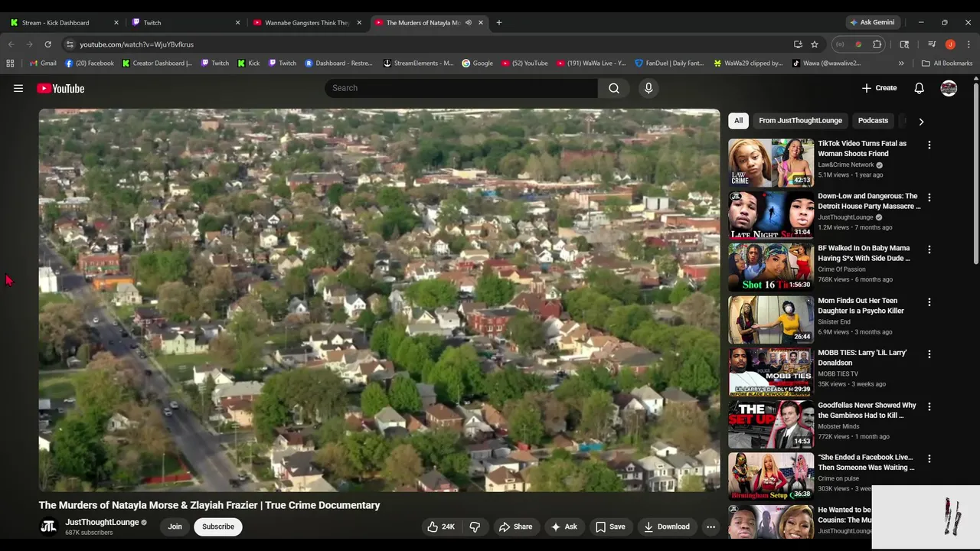Image resolution: width=980 pixels, height=551 pixels.
Task: Click the Subscribe button
Action: pos(218,527)
